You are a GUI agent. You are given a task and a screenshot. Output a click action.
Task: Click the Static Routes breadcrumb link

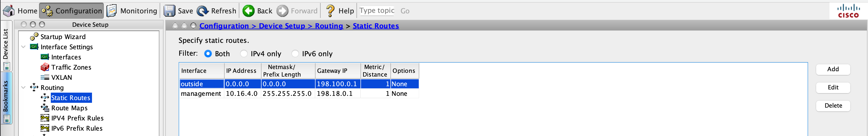pyautogui.click(x=375, y=26)
